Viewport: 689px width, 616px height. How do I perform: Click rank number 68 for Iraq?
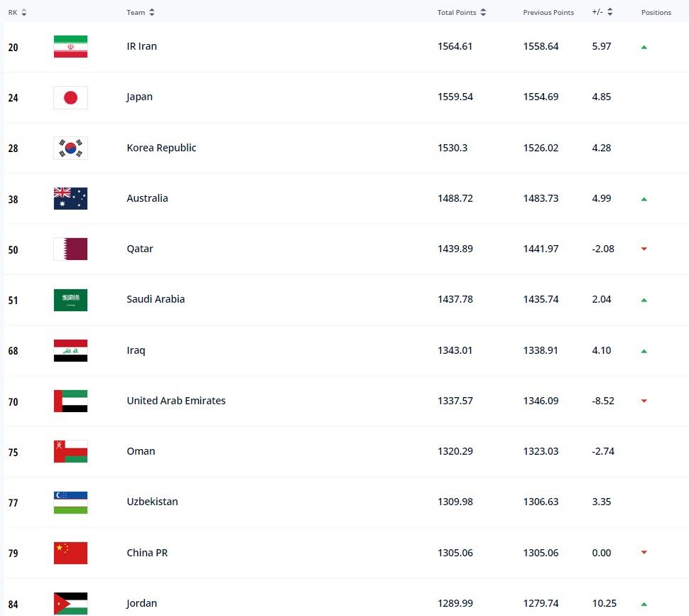(x=13, y=350)
